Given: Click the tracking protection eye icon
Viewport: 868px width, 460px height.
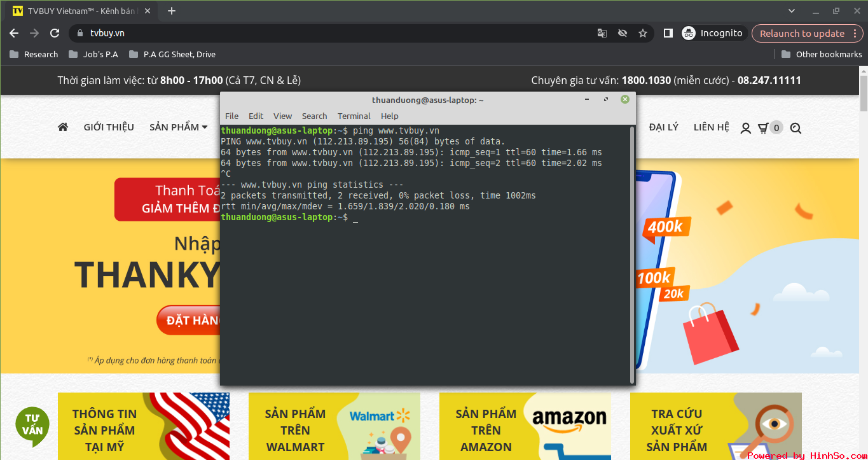Looking at the screenshot, I should tap(623, 33).
